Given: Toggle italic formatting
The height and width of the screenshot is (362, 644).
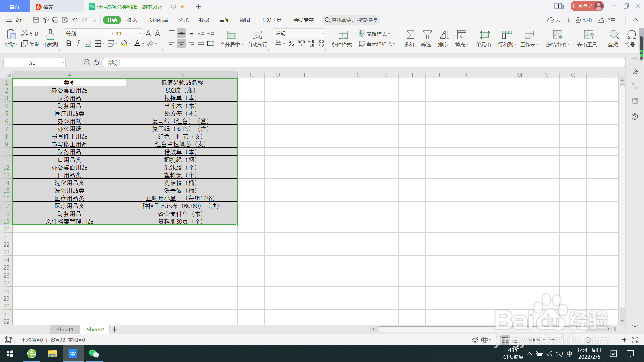Looking at the screenshot, I should pos(78,44).
